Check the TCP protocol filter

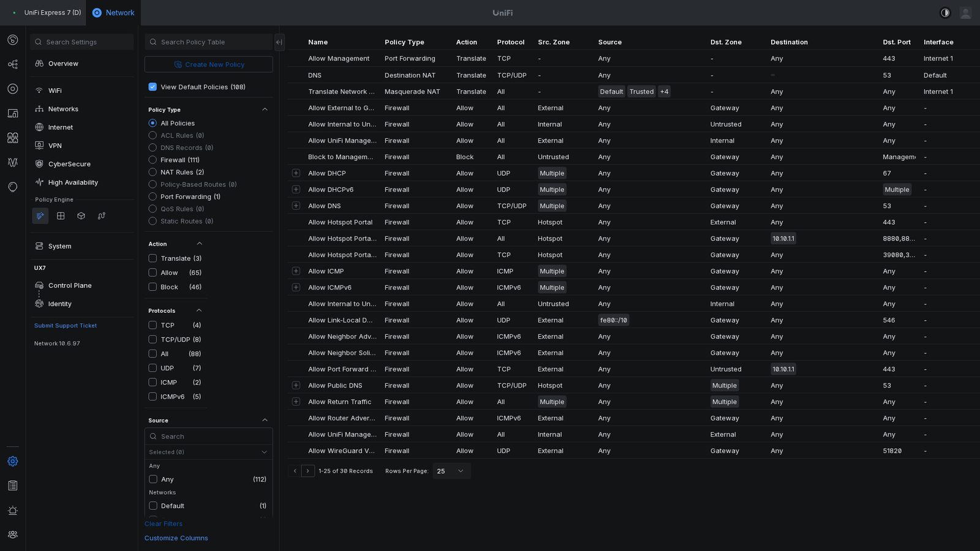pyautogui.click(x=153, y=325)
